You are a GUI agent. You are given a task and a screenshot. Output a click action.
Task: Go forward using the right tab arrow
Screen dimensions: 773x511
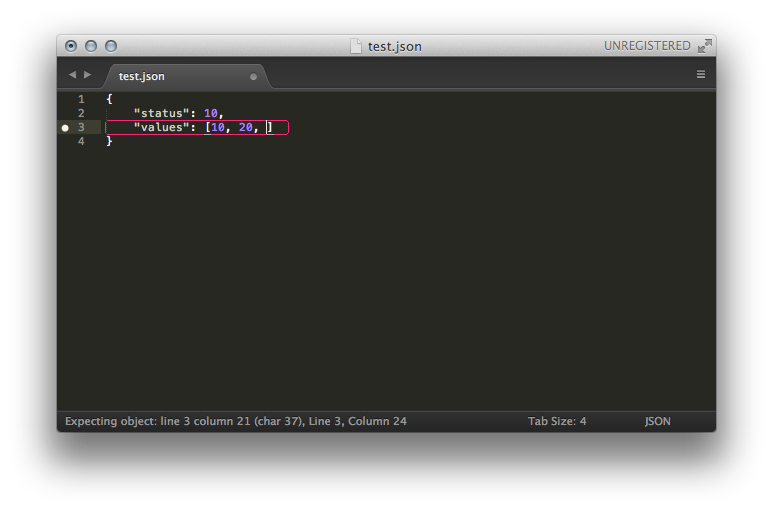point(87,74)
